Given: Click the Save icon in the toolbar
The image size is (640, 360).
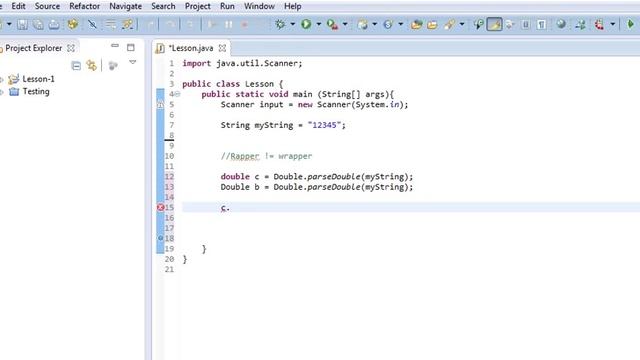Looking at the screenshot, I should tap(22, 24).
